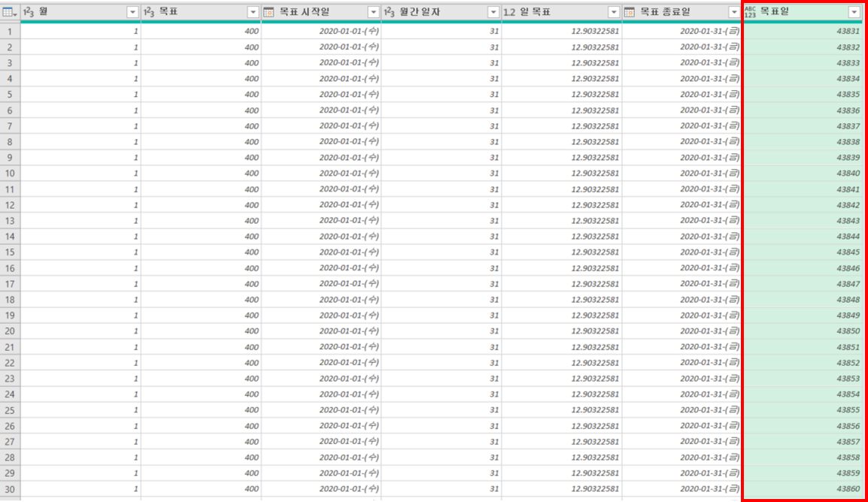Select the 목표일 column header

pos(802,12)
